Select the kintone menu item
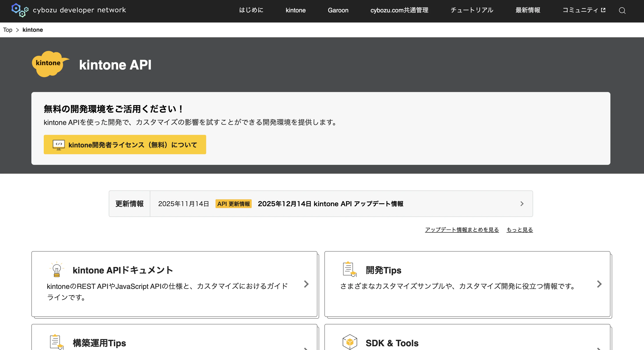644x350 pixels. (295, 10)
